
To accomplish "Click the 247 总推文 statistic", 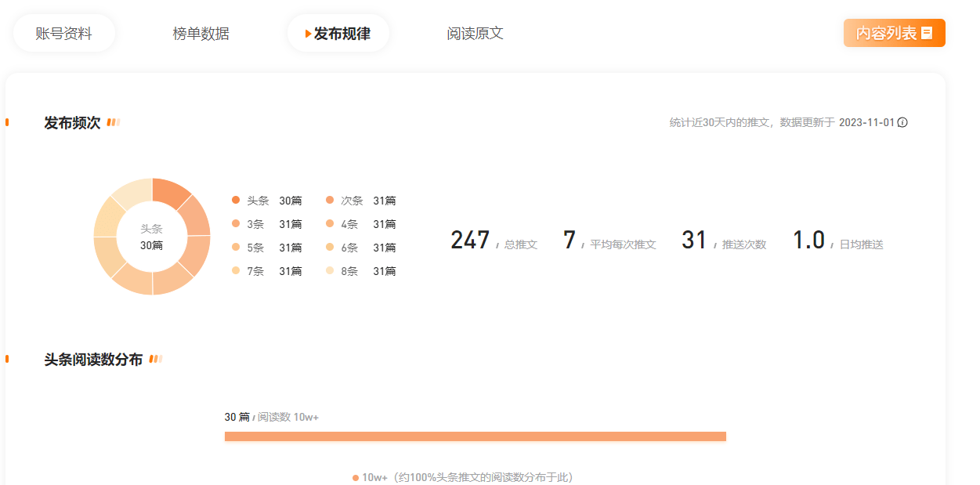I will pos(494,241).
